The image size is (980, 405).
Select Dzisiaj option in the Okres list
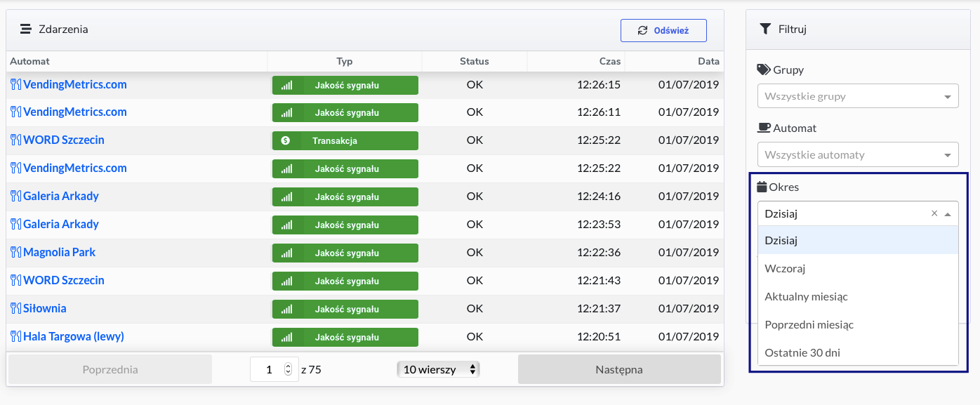pyautogui.click(x=858, y=240)
